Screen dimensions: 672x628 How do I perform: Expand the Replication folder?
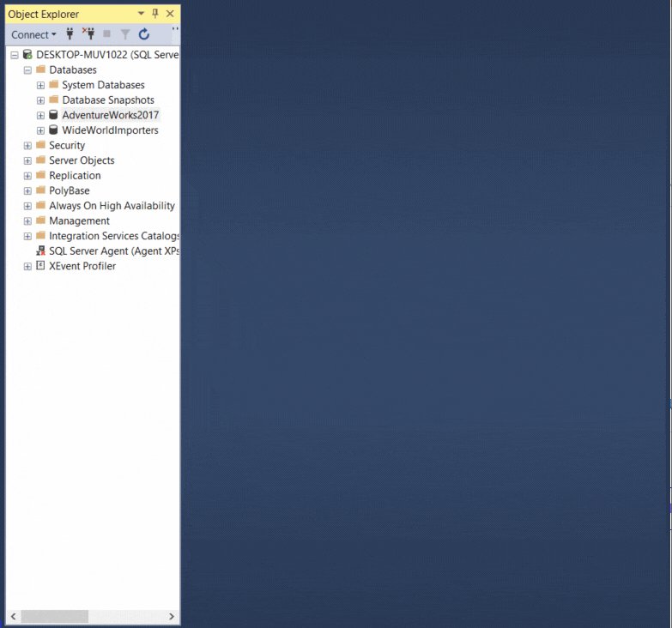pos(27,176)
